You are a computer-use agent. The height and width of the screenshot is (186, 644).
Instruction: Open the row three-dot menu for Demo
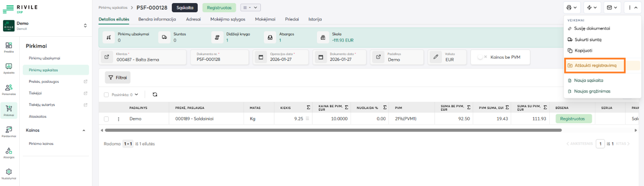point(118,119)
